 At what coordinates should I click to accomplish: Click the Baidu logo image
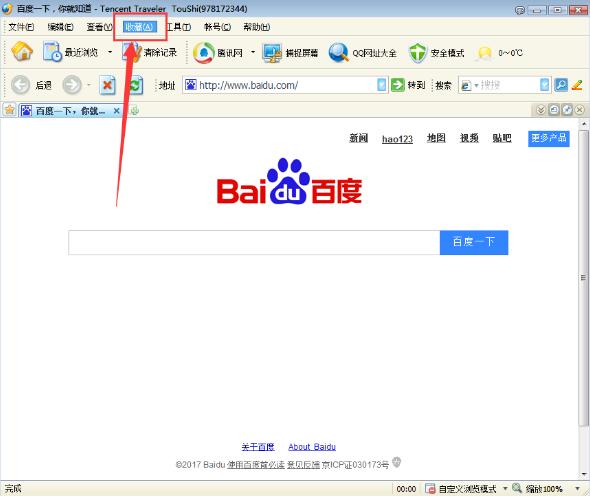pyautogui.click(x=289, y=182)
